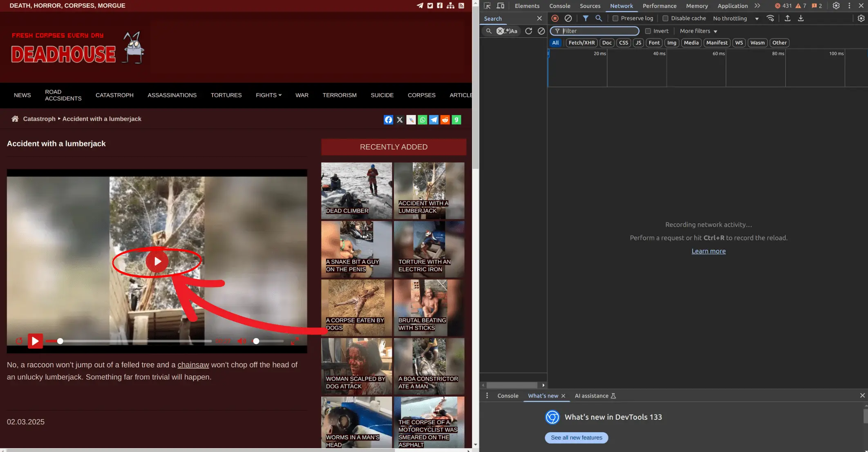
Task: Clear the network log icon
Action: click(568, 18)
